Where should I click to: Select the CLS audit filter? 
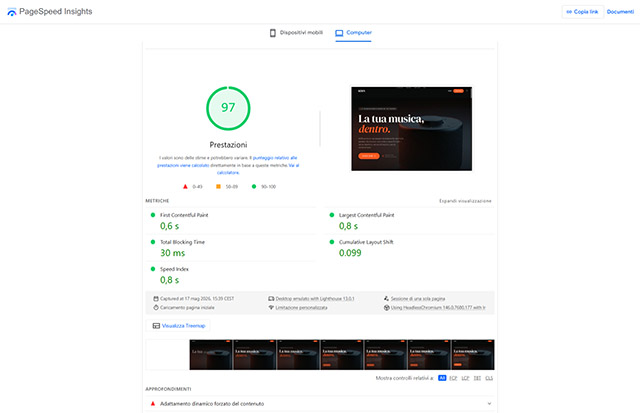(x=489, y=378)
